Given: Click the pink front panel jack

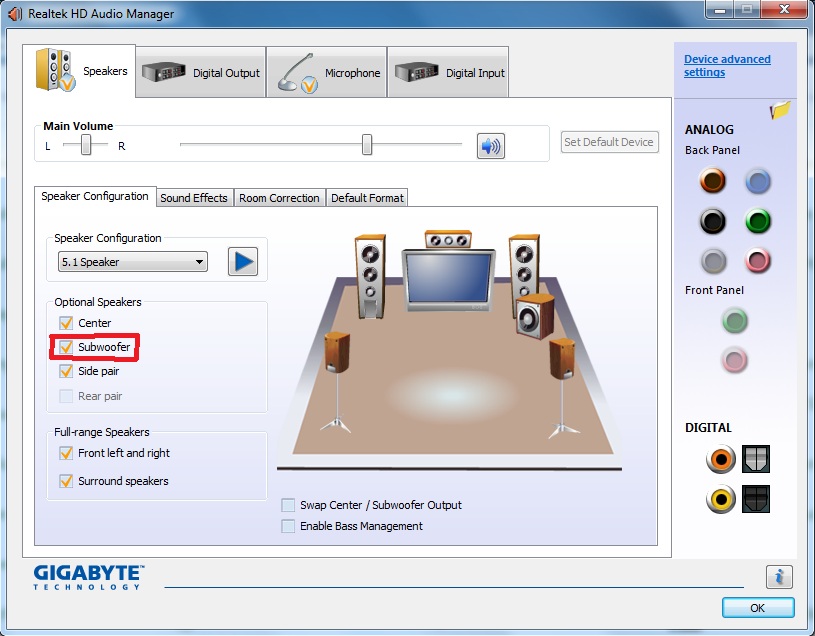Looking at the screenshot, I should click(734, 360).
